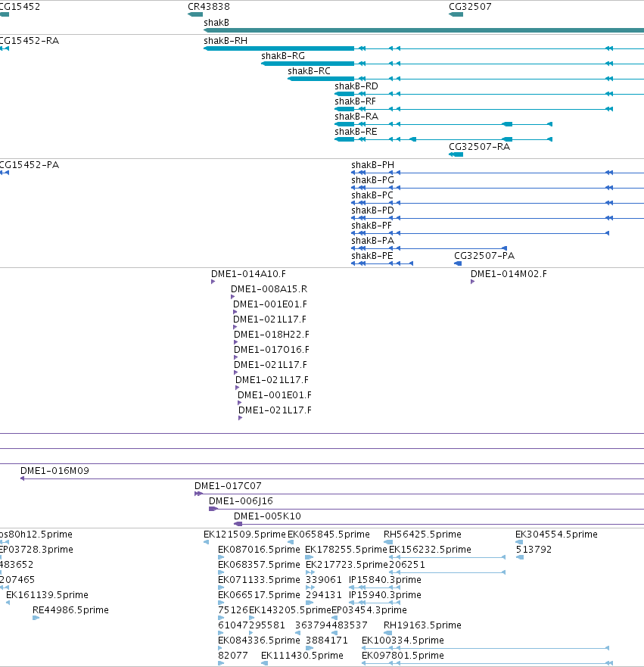Click the CG32507-PA protein label

point(484,256)
